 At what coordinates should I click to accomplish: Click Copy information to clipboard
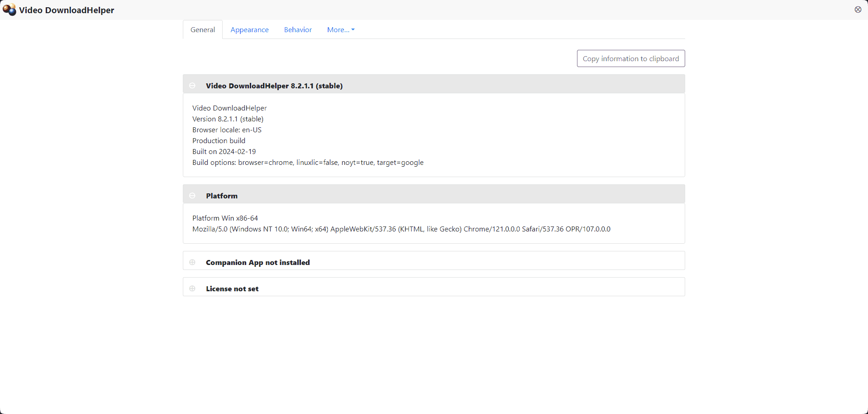click(x=631, y=58)
